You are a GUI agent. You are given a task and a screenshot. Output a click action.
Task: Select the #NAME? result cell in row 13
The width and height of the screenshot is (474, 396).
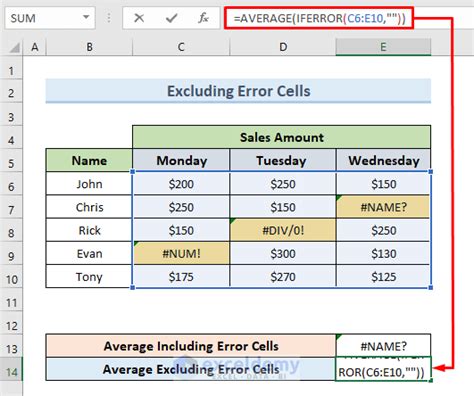[383, 346]
